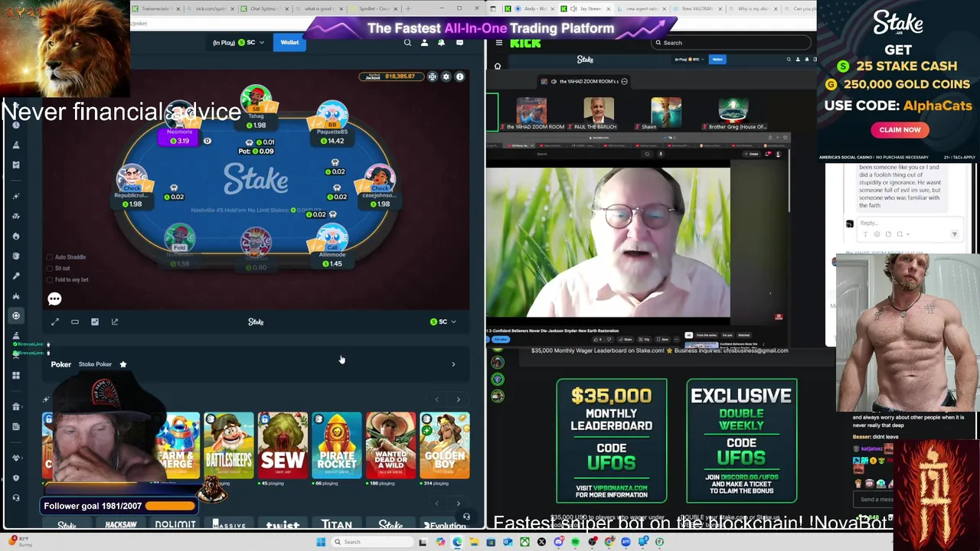The image size is (980, 551).
Task: Open Windows Start menu
Action: 321,542
